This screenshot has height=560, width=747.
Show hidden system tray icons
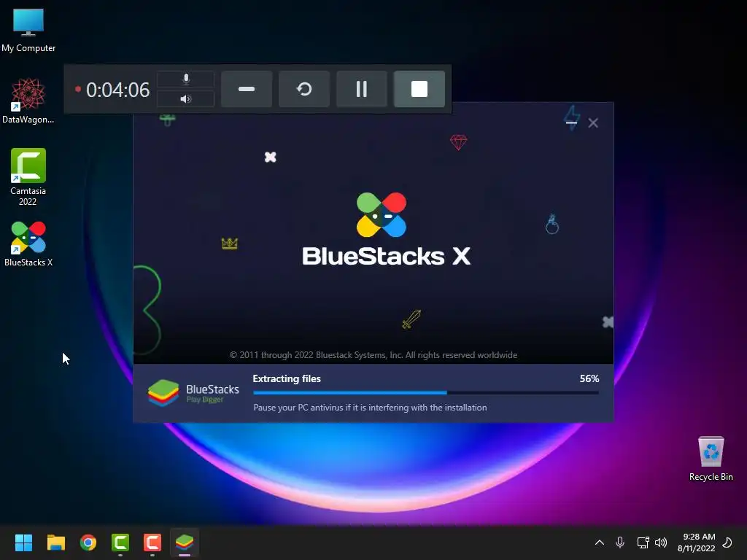click(x=600, y=542)
